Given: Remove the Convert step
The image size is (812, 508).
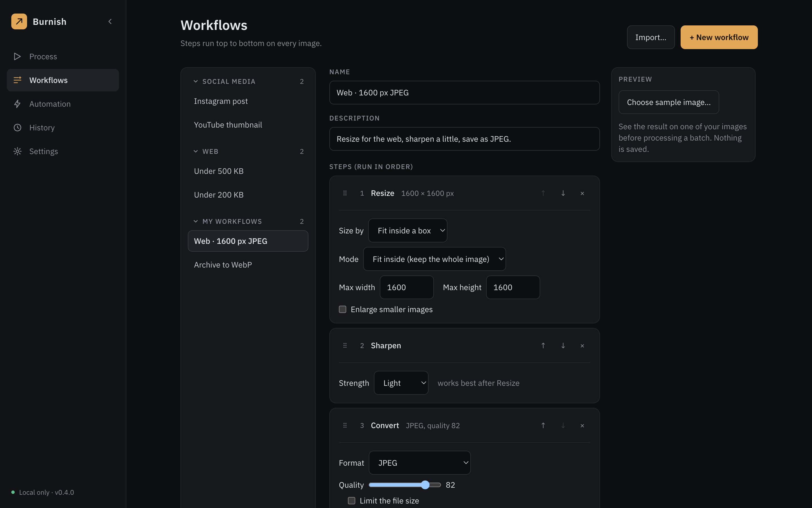Looking at the screenshot, I should [582, 425].
